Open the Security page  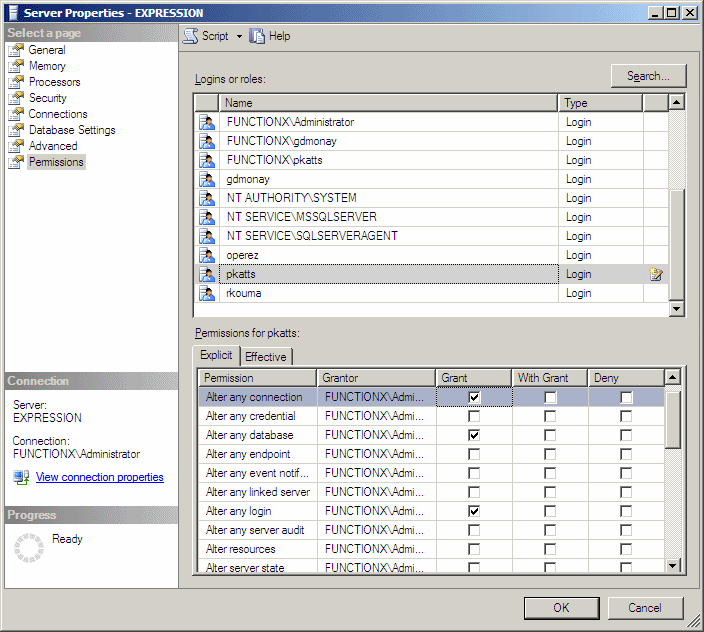pos(48,98)
